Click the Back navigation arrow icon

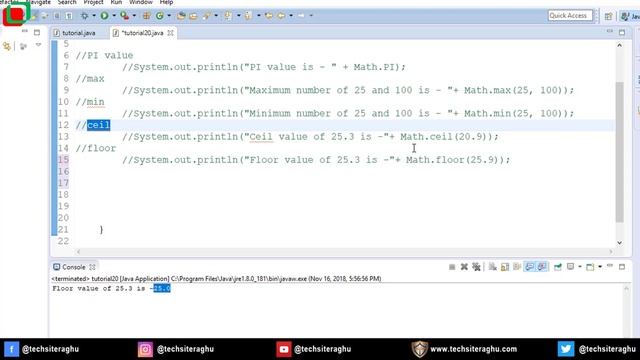coord(282,16)
